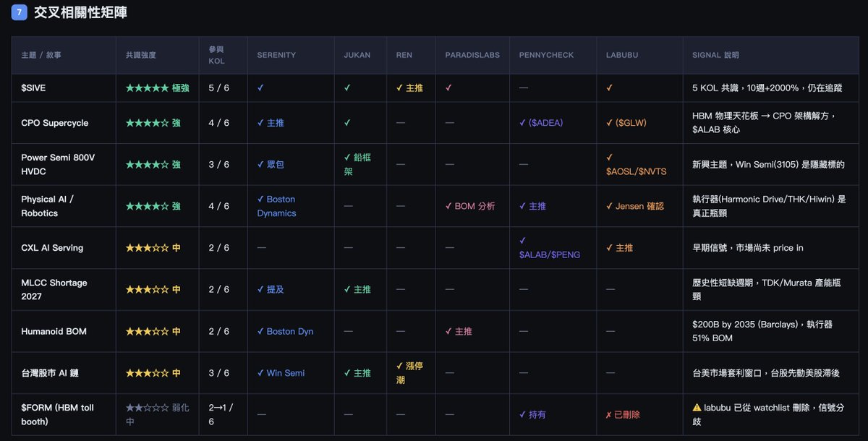The width and height of the screenshot is (868, 441).
Task: Select the CXL AI Serving cell
Action: [x=52, y=248]
